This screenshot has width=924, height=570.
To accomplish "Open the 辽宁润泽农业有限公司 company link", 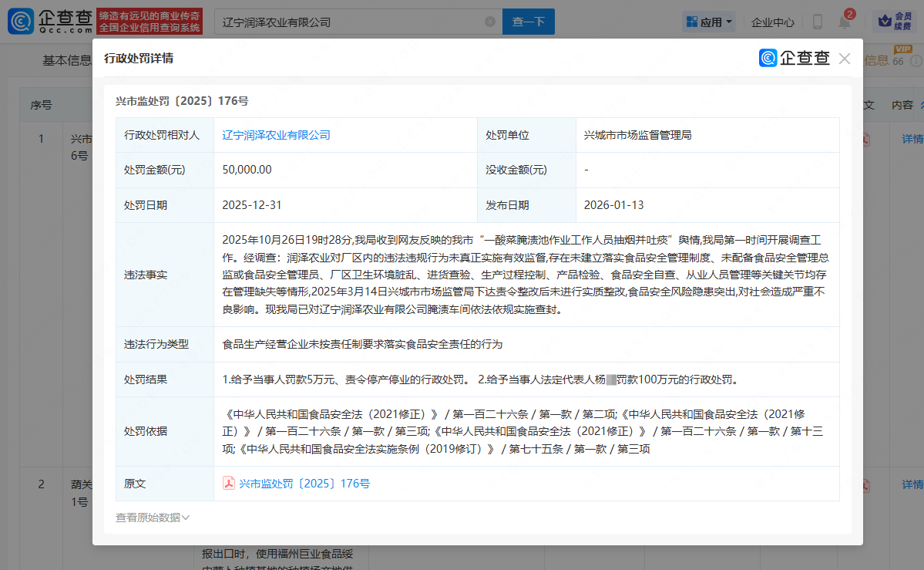I will pos(276,135).
